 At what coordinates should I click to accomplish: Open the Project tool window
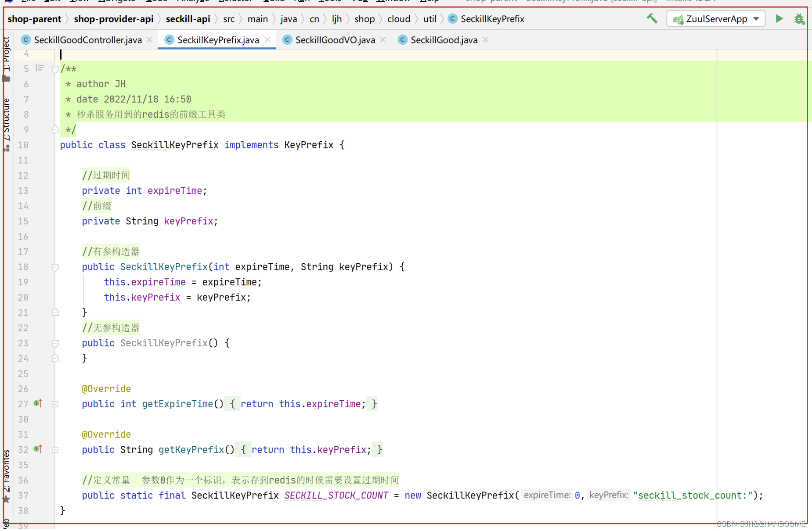coord(6,54)
